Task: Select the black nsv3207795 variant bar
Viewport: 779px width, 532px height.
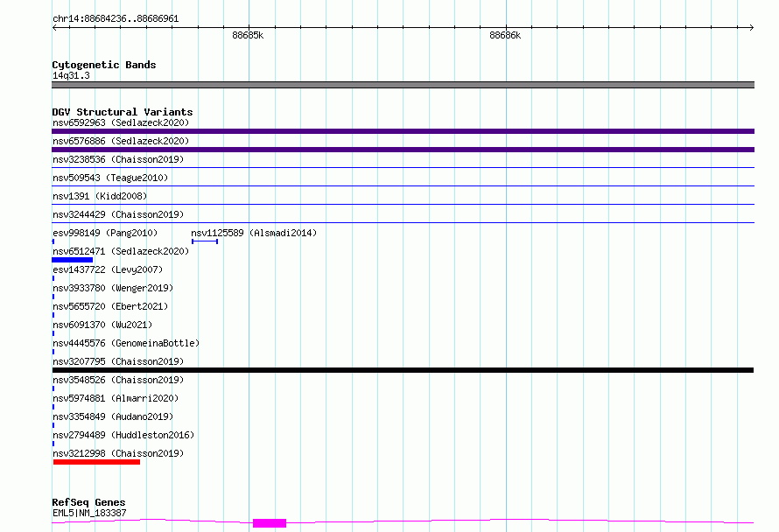Action: point(403,370)
